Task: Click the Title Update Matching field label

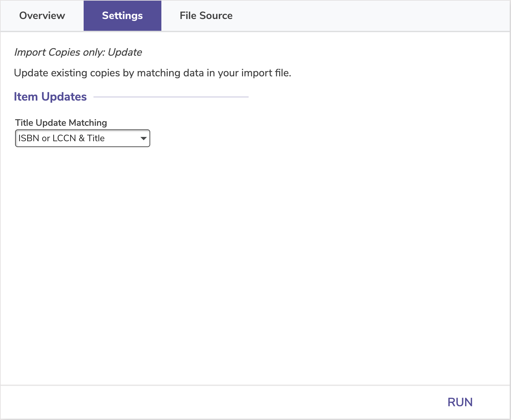Action: [61, 123]
